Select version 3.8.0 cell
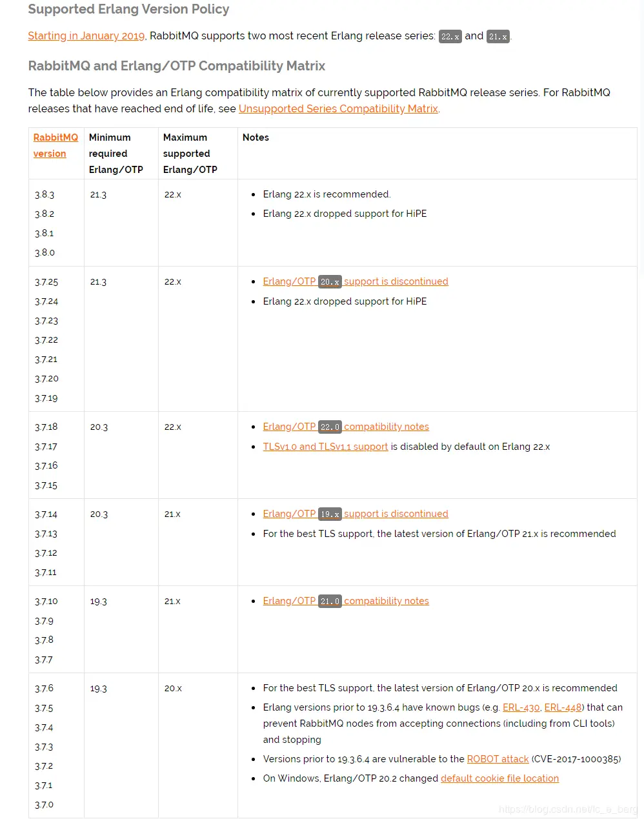This screenshot has height=821, width=644. (x=45, y=252)
